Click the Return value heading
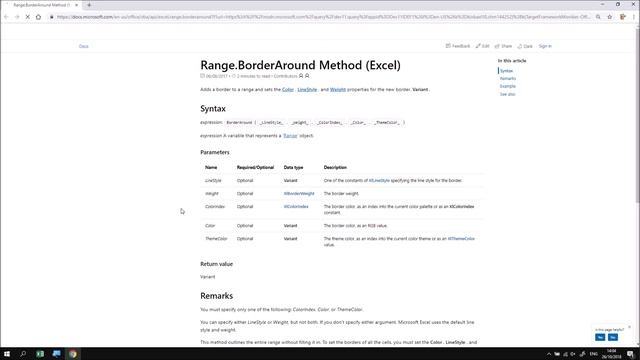The width and height of the screenshot is (640, 360). pos(216,264)
